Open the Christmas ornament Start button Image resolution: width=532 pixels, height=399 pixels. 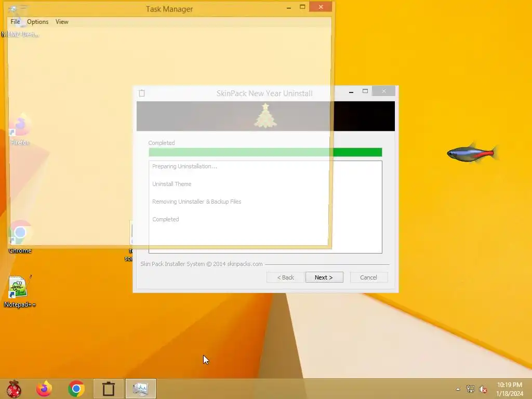pyautogui.click(x=14, y=389)
